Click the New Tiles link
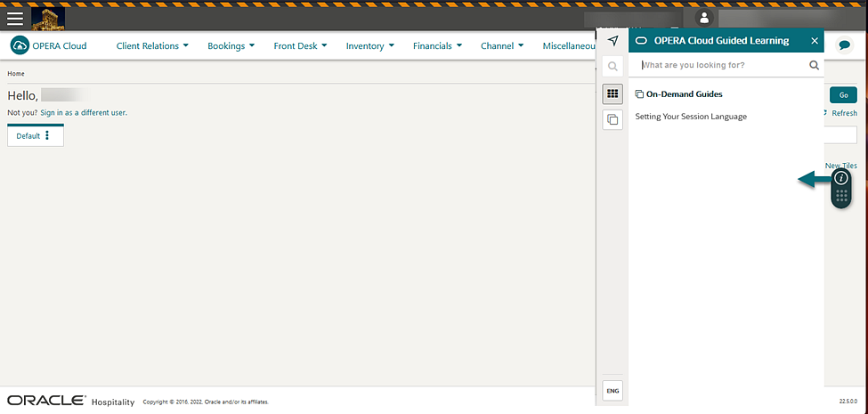Viewport: 868px width, 414px height. (x=841, y=166)
